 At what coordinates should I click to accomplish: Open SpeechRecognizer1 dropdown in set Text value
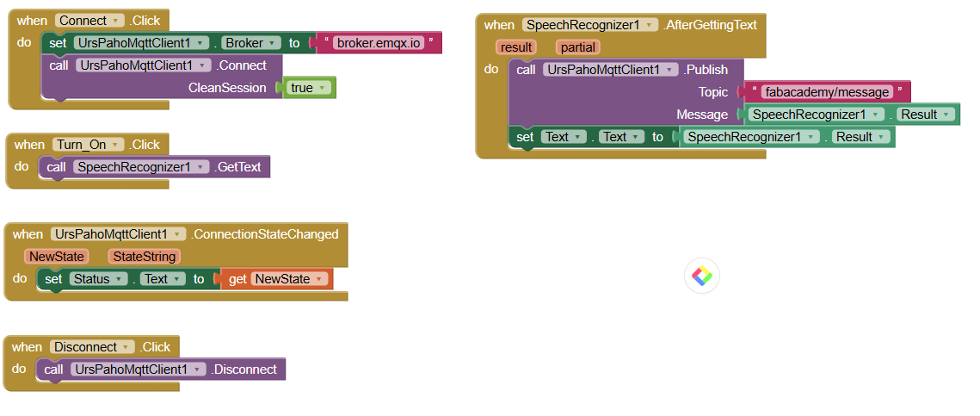pos(751,137)
